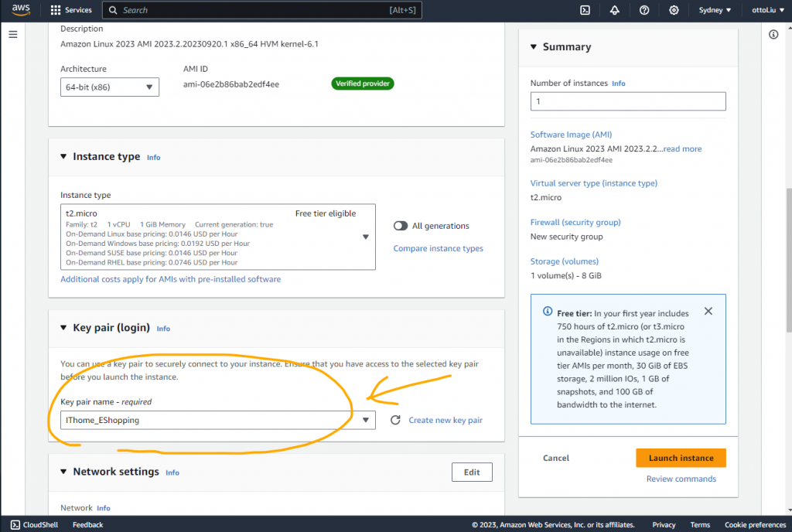Open the Sydney region dropdown
The width and height of the screenshot is (792, 532).
pyautogui.click(x=715, y=10)
